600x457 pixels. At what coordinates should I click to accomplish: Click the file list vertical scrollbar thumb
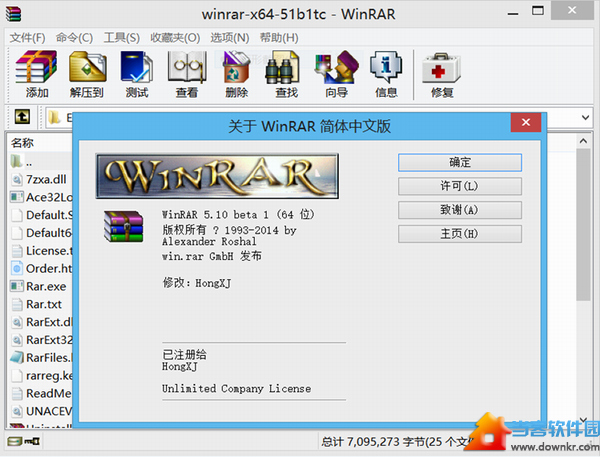583,225
